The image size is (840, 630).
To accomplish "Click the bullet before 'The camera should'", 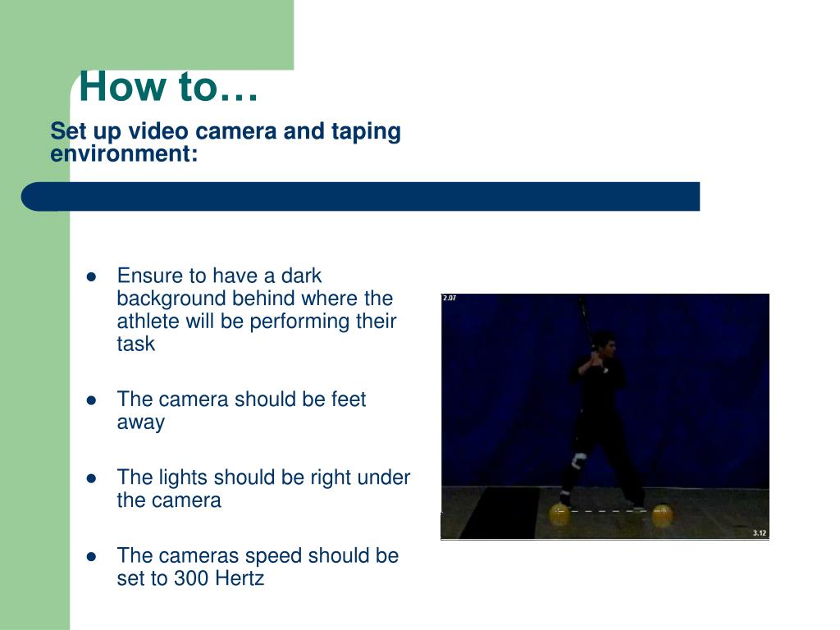I will coord(91,400).
